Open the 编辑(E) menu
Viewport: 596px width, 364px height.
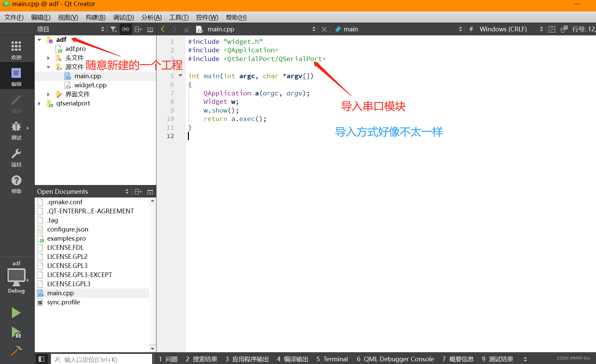coord(40,17)
